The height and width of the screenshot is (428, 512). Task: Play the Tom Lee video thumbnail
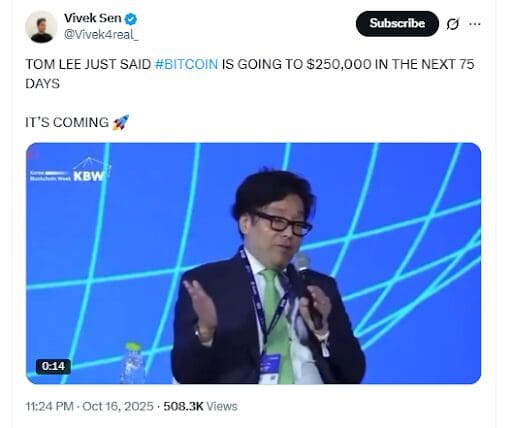point(253,263)
